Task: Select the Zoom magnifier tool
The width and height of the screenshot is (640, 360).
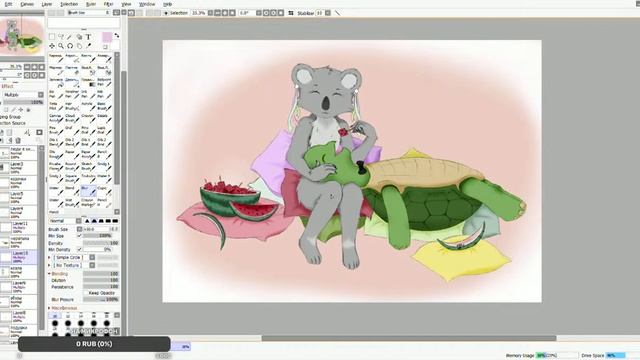Action: click(x=61, y=46)
